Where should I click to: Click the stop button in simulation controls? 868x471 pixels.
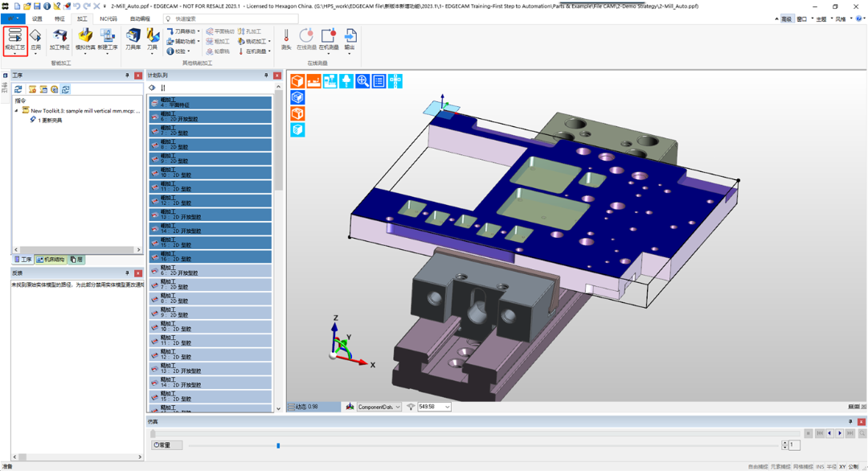[x=809, y=433]
